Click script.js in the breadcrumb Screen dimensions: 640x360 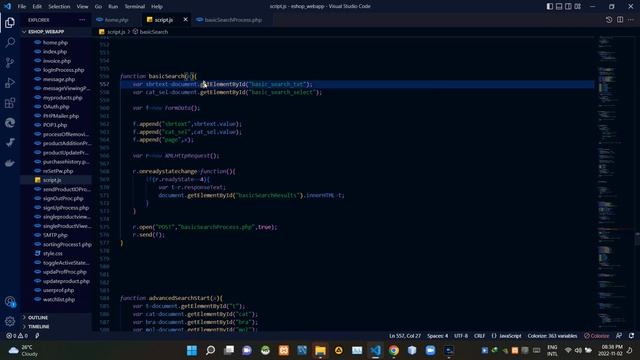point(116,32)
